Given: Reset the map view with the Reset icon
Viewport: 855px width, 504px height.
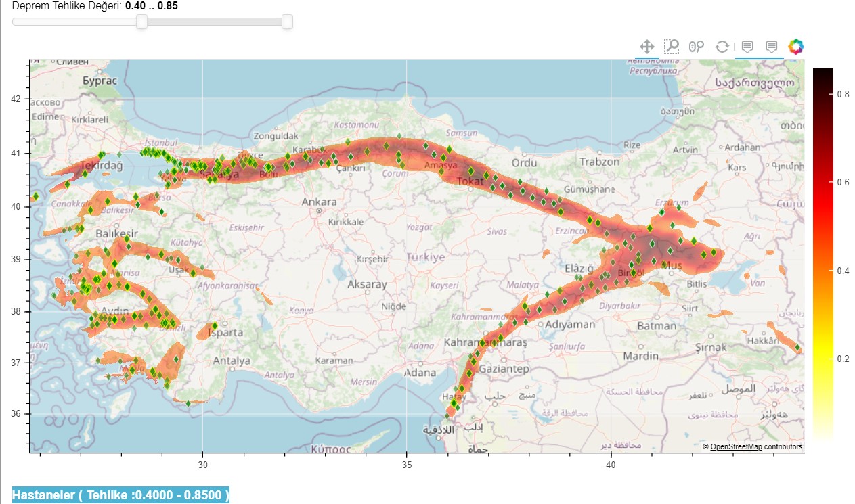Looking at the screenshot, I should pyautogui.click(x=722, y=47).
